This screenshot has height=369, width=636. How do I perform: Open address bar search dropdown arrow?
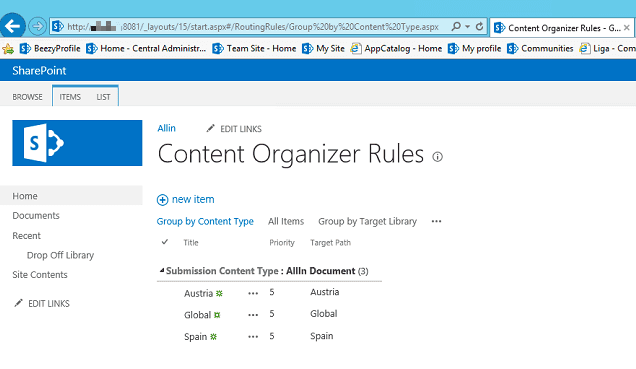[x=467, y=27]
